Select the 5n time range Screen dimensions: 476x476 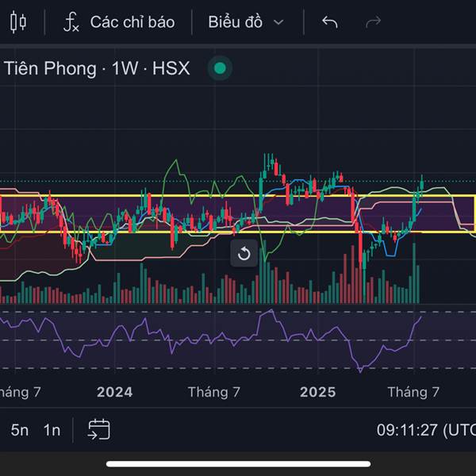tap(20, 430)
